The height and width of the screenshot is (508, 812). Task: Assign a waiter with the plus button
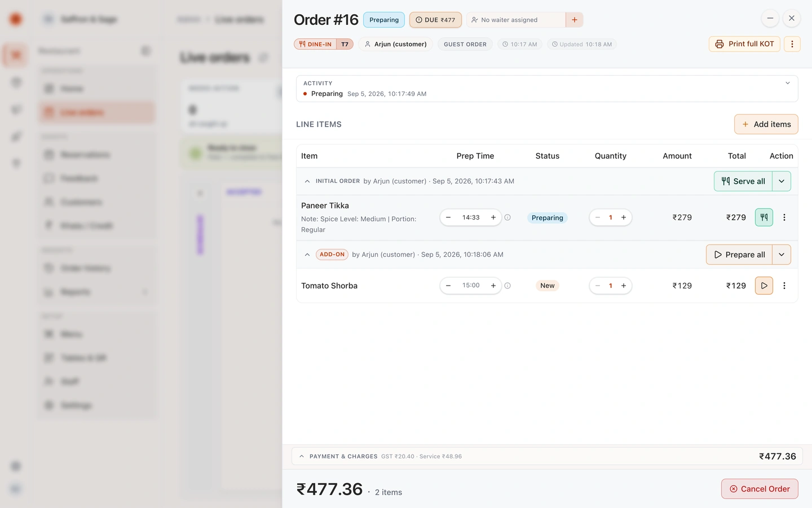(x=574, y=20)
